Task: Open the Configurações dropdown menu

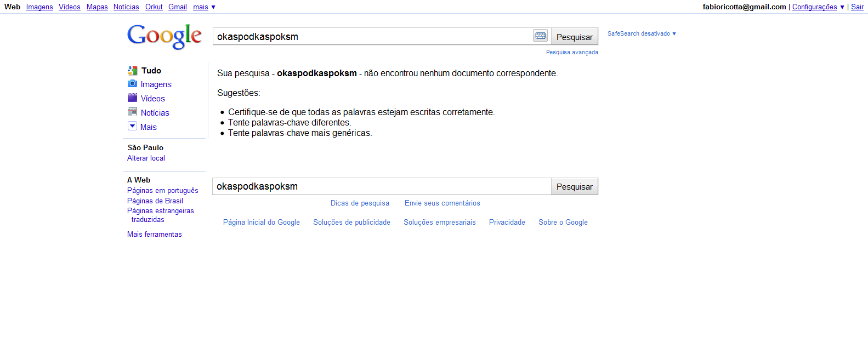Action: coord(818,7)
